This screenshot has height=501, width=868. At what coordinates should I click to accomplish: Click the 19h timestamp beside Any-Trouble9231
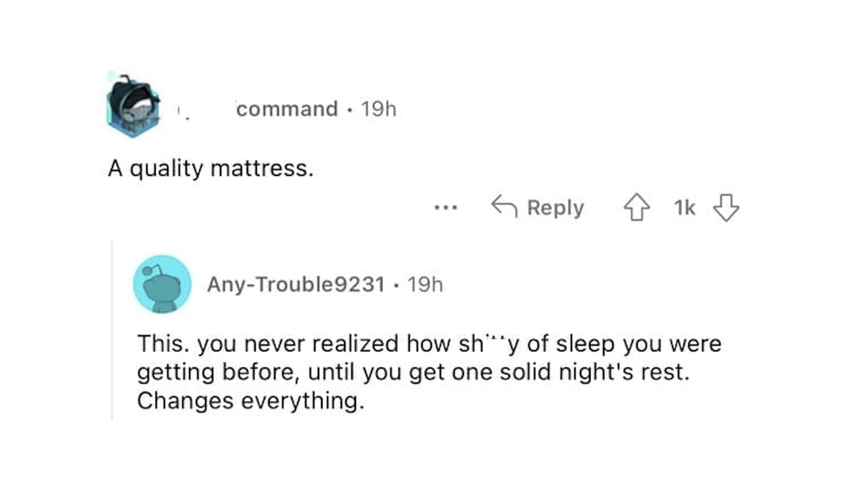[425, 284]
